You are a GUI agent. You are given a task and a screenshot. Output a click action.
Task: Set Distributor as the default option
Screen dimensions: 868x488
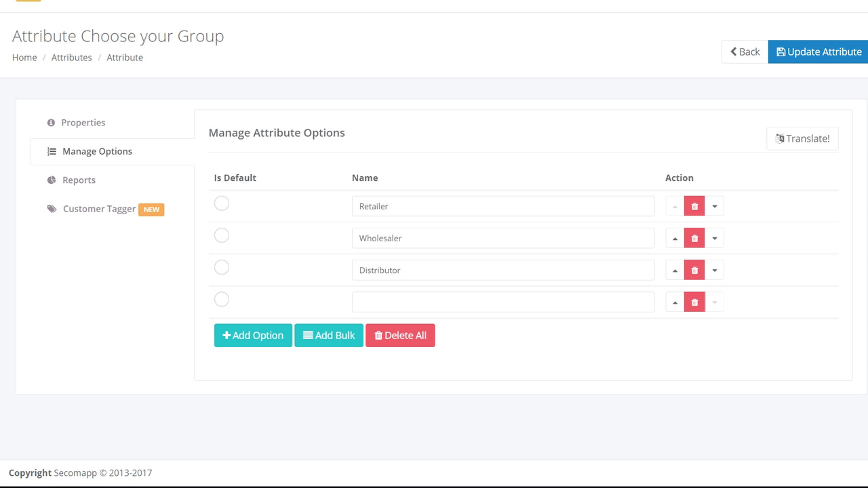coord(222,267)
